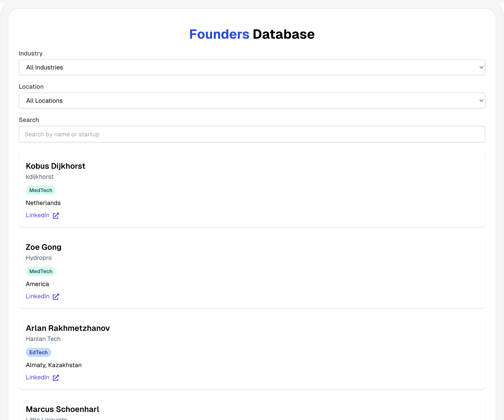The width and height of the screenshot is (504, 420).
Task: Open the All Locations dropdown
Action: 252,101
